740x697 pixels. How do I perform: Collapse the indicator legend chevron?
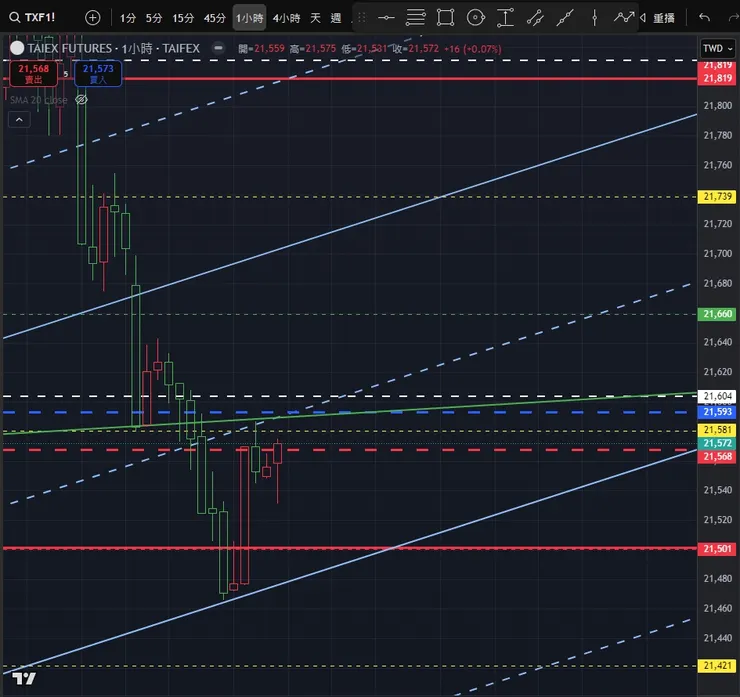pos(19,120)
